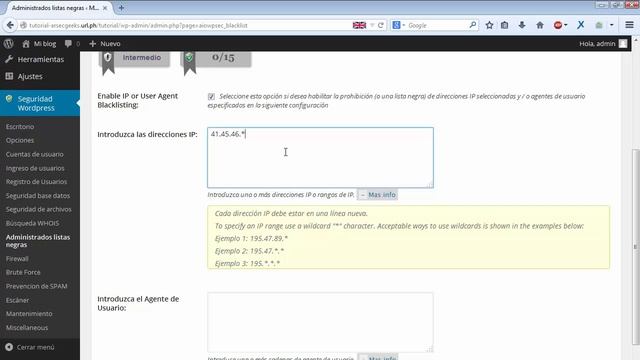Image resolution: width=640 pixels, height=360 pixels.
Task: Bookmark this page with star icon
Action: tap(489, 25)
